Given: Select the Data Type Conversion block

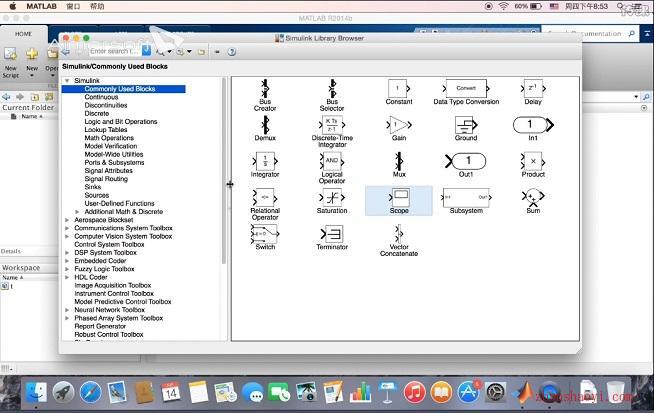Looking at the screenshot, I should pyautogui.click(x=466, y=92).
